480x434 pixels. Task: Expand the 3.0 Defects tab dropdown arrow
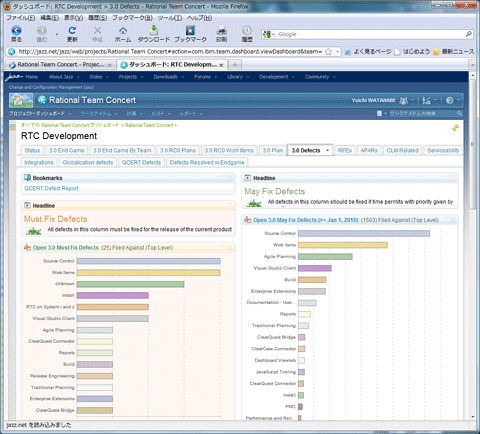(328, 151)
